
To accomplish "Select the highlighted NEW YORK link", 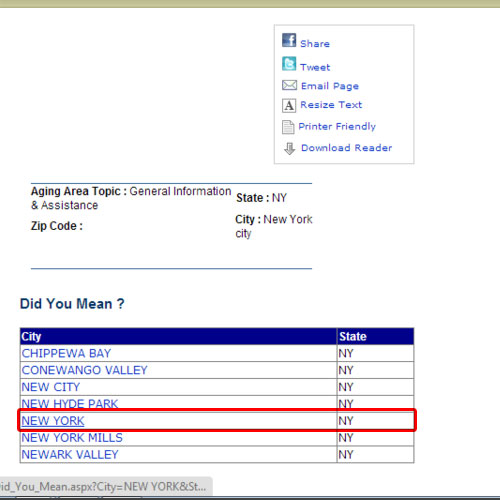I will click(x=53, y=421).
